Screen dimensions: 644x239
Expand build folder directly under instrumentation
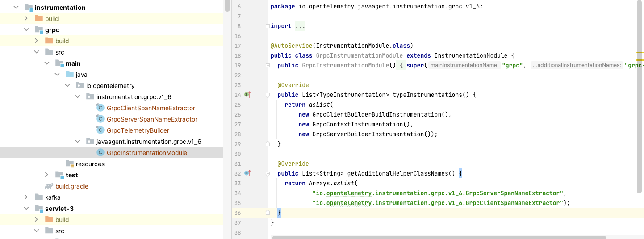tap(26, 19)
